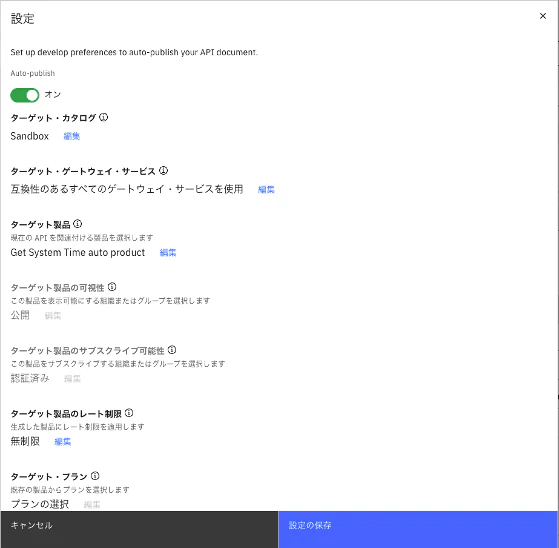Screen dimensions: 559x548
Task: Save settings with 設定の保存 button
Action: click(x=418, y=529)
